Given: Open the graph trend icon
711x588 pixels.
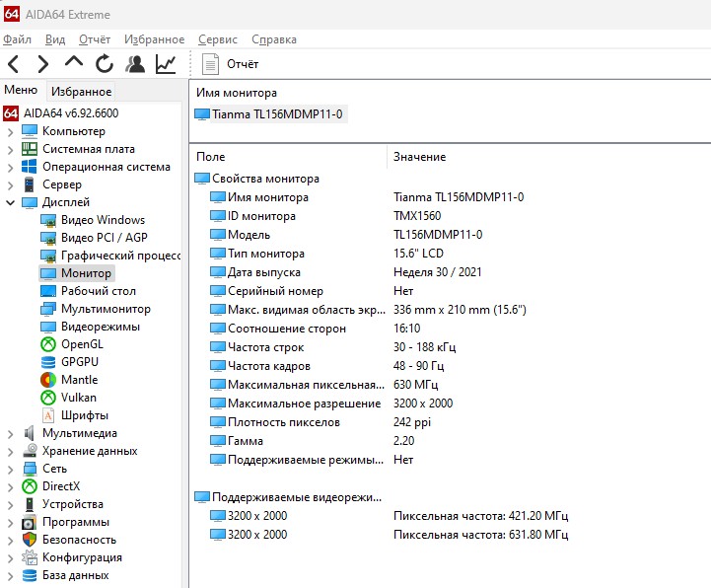Looking at the screenshot, I should [166, 64].
